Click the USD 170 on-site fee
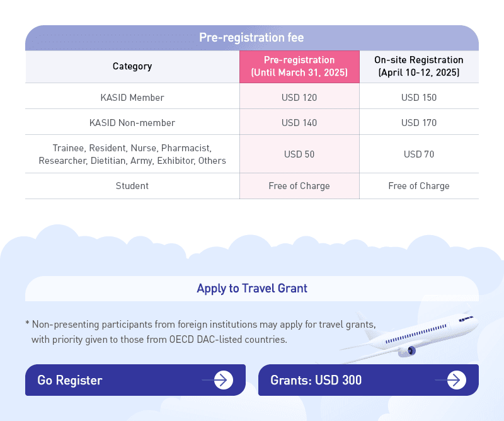Screen dimensions: 504x421 pos(419,123)
